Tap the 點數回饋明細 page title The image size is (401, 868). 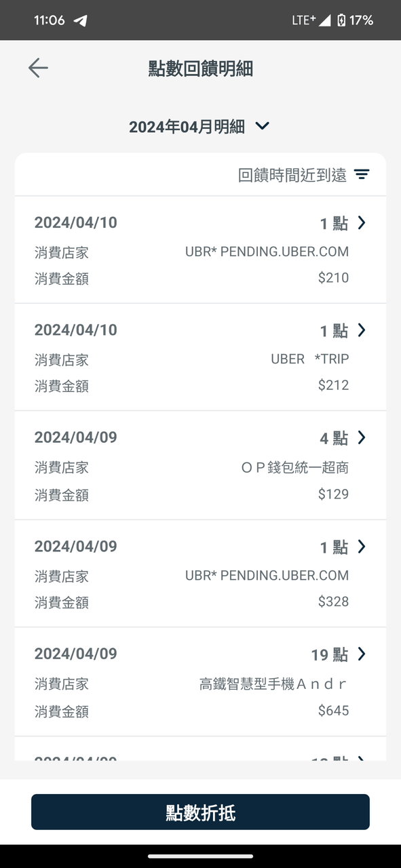coord(200,68)
